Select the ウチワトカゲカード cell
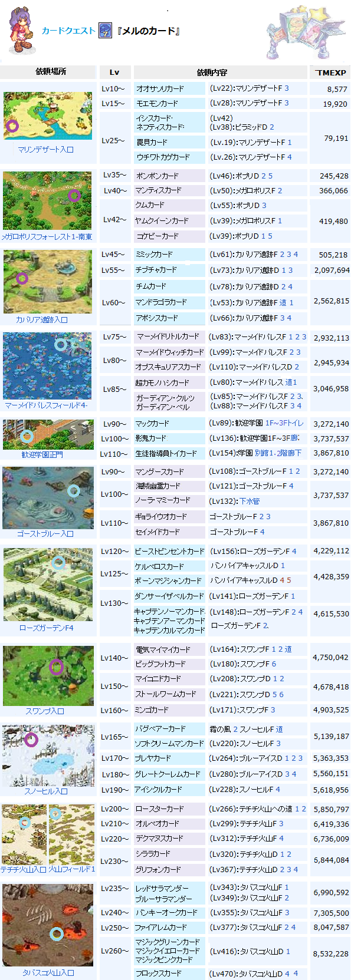The width and height of the screenshot is (351, 980). click(169, 157)
